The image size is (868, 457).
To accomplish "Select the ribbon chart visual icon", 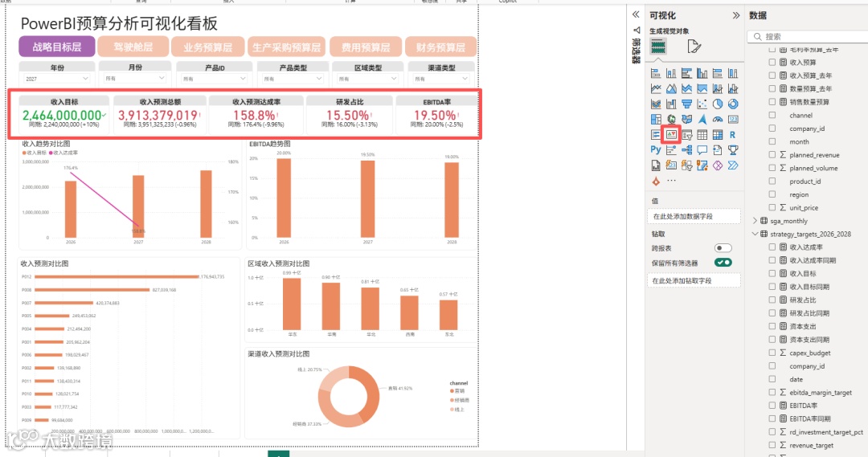I will point(656,104).
